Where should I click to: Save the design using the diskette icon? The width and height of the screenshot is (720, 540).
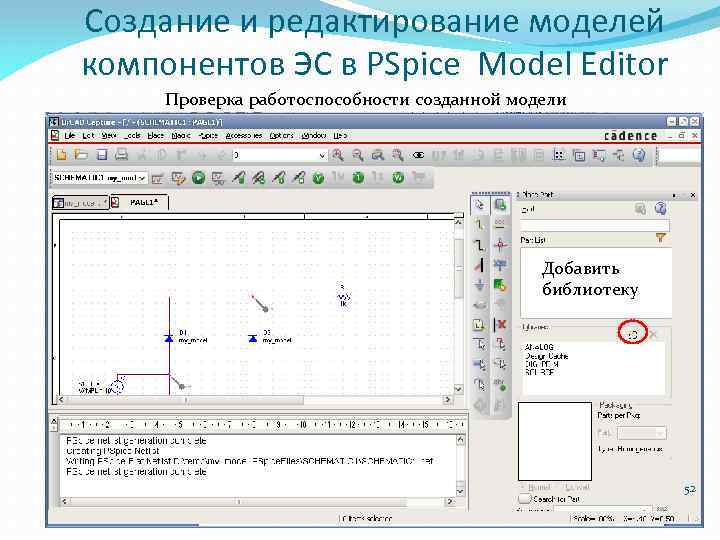point(101,155)
